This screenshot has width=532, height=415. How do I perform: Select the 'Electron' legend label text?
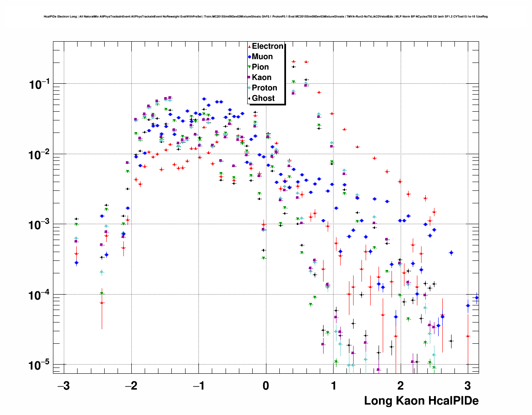point(268,46)
